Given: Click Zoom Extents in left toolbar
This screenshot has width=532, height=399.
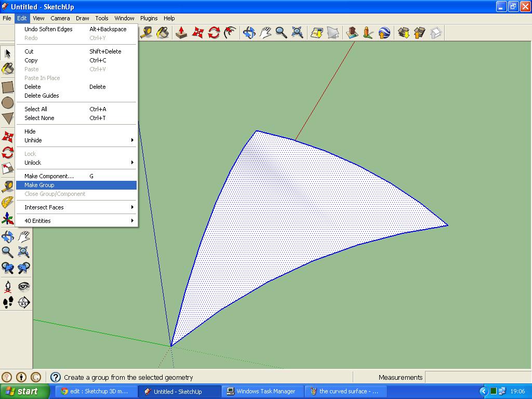Looking at the screenshot, I should click(24, 252).
